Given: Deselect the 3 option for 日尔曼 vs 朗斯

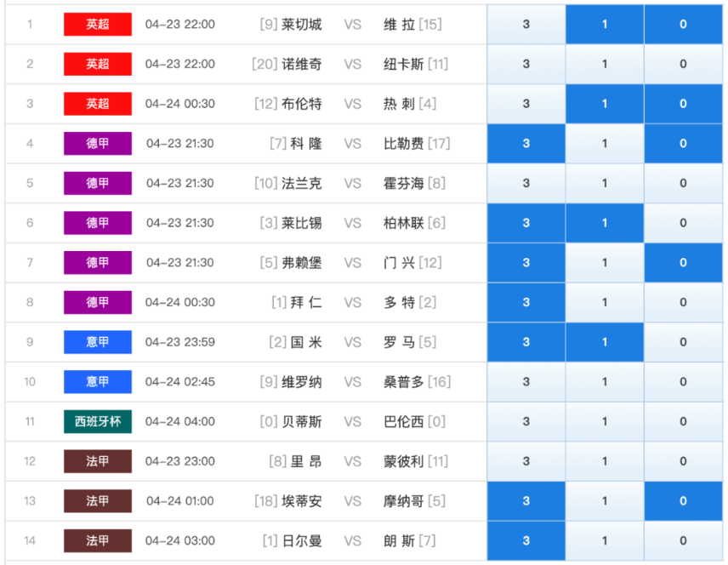Looking at the screenshot, I should click(526, 541).
